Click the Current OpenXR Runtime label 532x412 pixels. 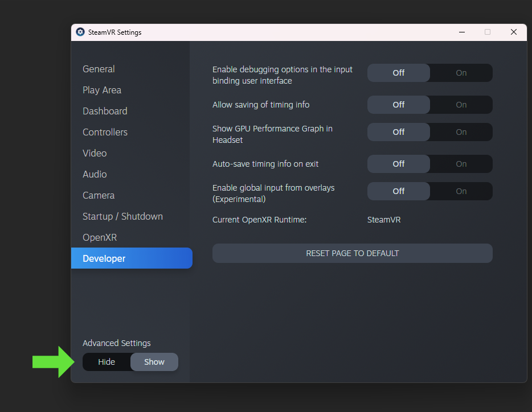pos(259,220)
